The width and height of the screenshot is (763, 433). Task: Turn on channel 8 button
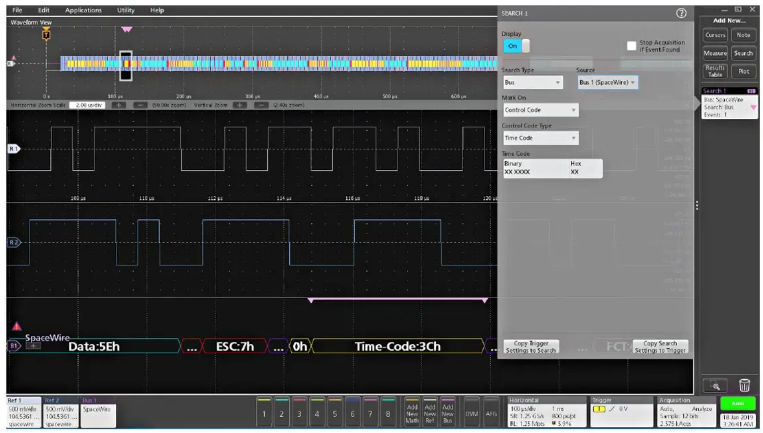coord(388,412)
